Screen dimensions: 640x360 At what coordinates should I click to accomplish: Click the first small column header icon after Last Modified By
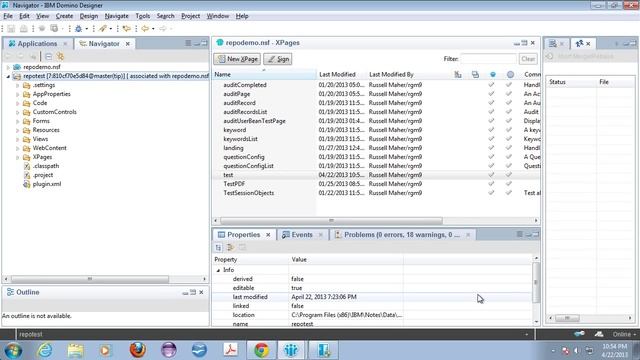[x=458, y=74]
